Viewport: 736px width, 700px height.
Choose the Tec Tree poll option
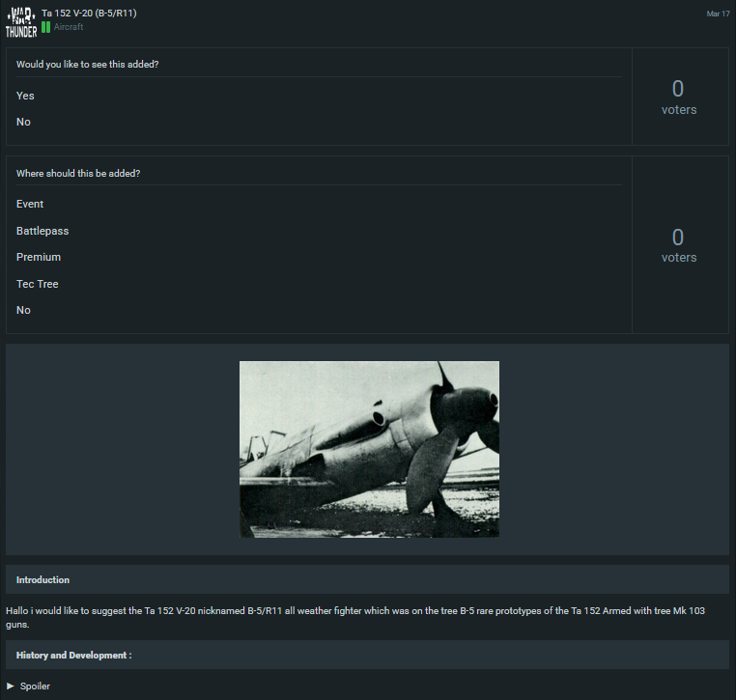point(37,284)
